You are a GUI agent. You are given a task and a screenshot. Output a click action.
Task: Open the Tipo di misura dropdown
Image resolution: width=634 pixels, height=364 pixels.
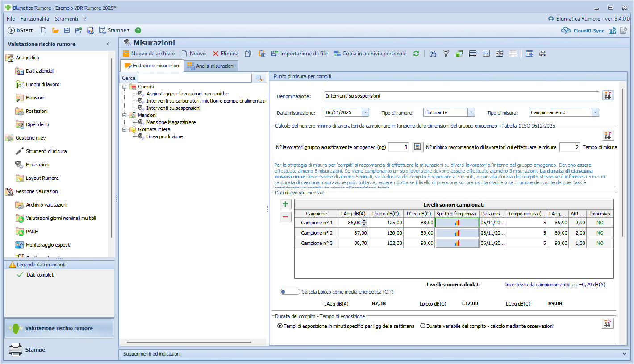(595, 113)
